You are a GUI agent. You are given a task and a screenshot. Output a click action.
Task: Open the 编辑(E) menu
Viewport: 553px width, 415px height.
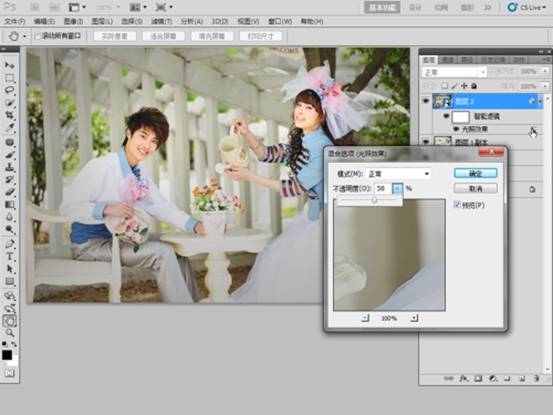(44, 22)
